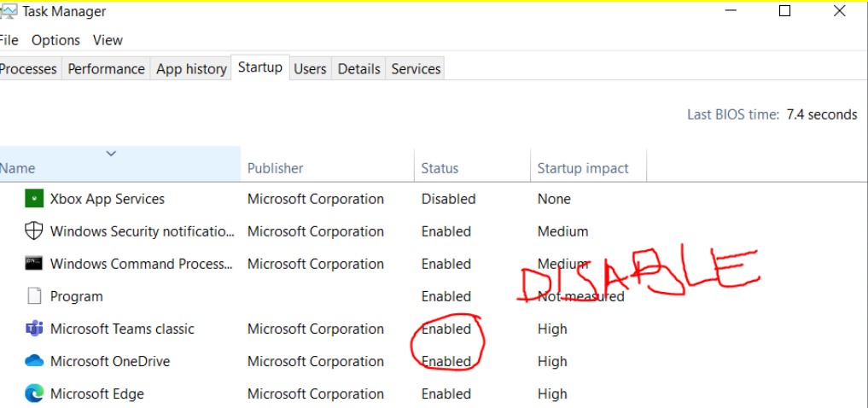Screen dimensions: 868x408
Task: Switch to the App history tab
Action: [191, 69]
